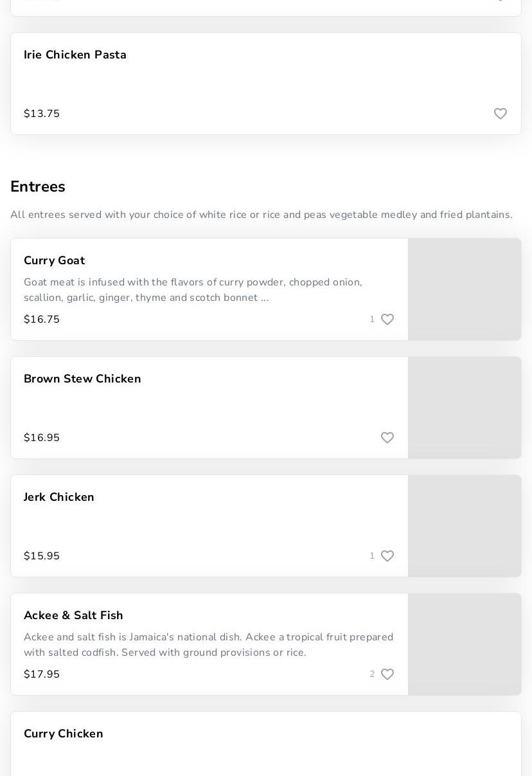Click the Jerk Chicken image thumbnail
This screenshot has width=532, height=776.
pos(465,526)
